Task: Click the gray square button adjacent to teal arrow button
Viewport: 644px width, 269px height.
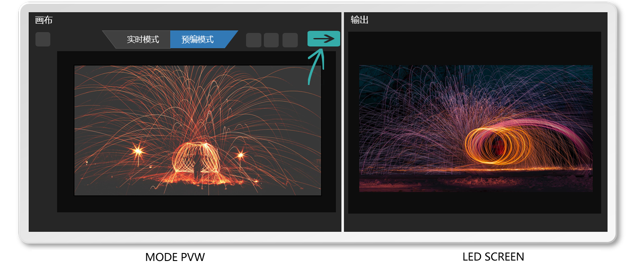Action: (290, 40)
